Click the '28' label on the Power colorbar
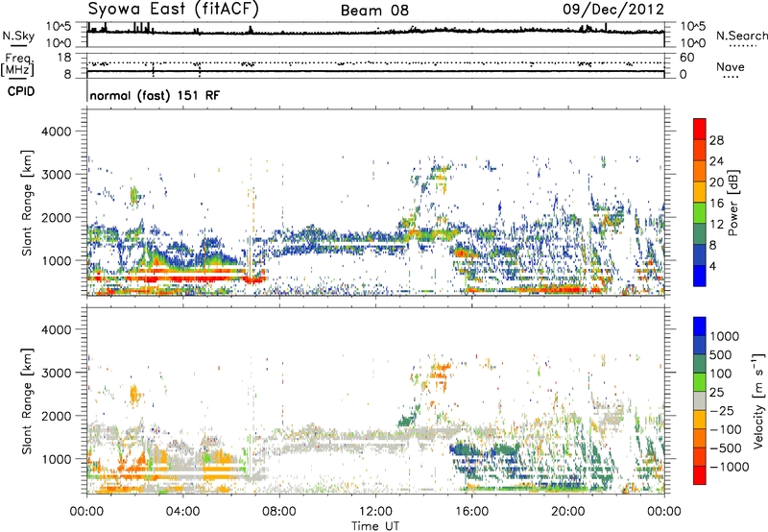This screenshot has height=532, width=768. point(716,140)
